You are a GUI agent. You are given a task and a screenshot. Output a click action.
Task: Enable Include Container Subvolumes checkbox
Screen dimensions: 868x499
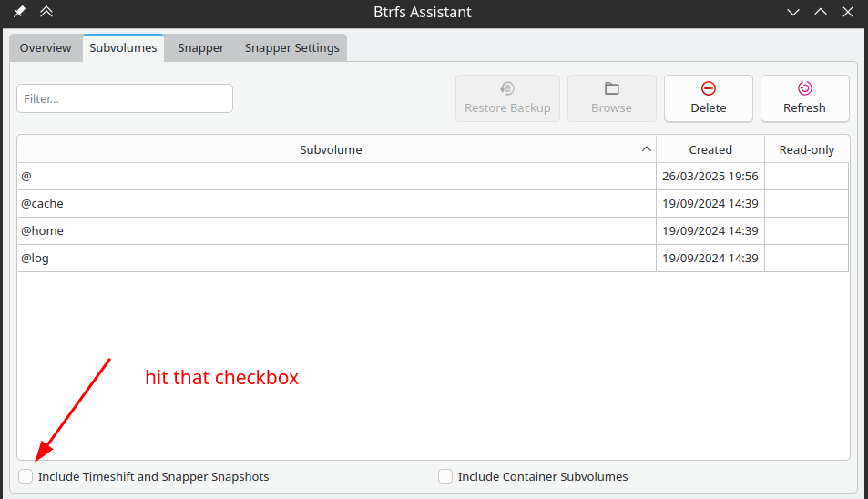(445, 476)
